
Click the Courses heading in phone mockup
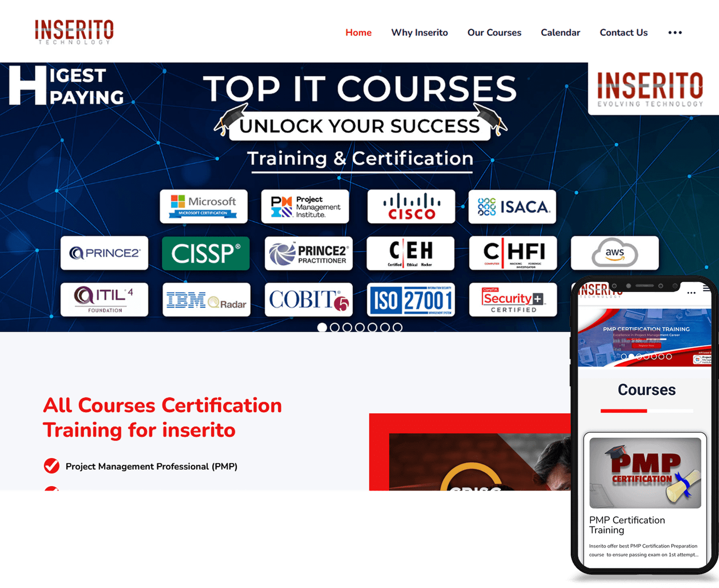(x=647, y=390)
